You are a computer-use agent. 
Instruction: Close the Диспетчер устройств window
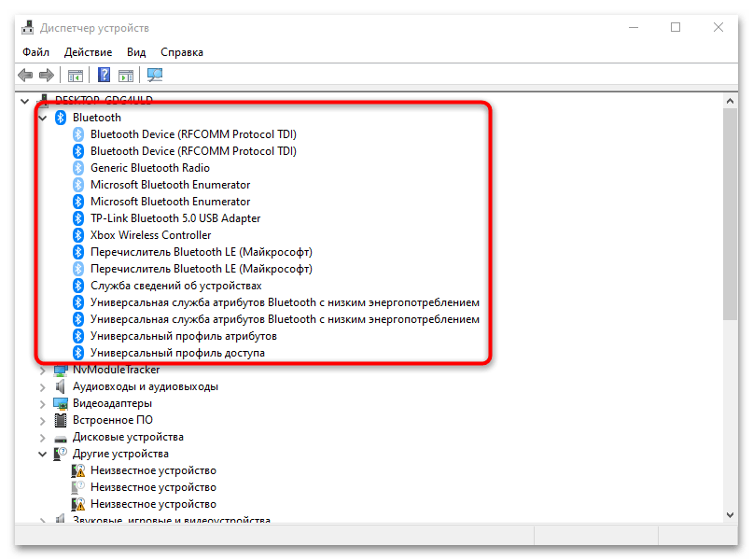718,27
